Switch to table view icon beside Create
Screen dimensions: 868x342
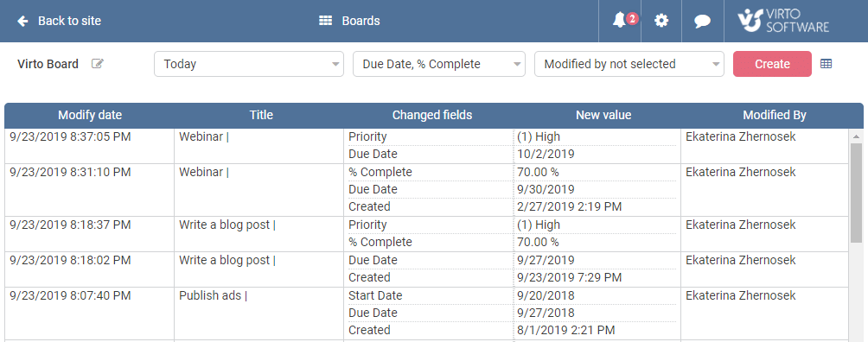tap(826, 64)
